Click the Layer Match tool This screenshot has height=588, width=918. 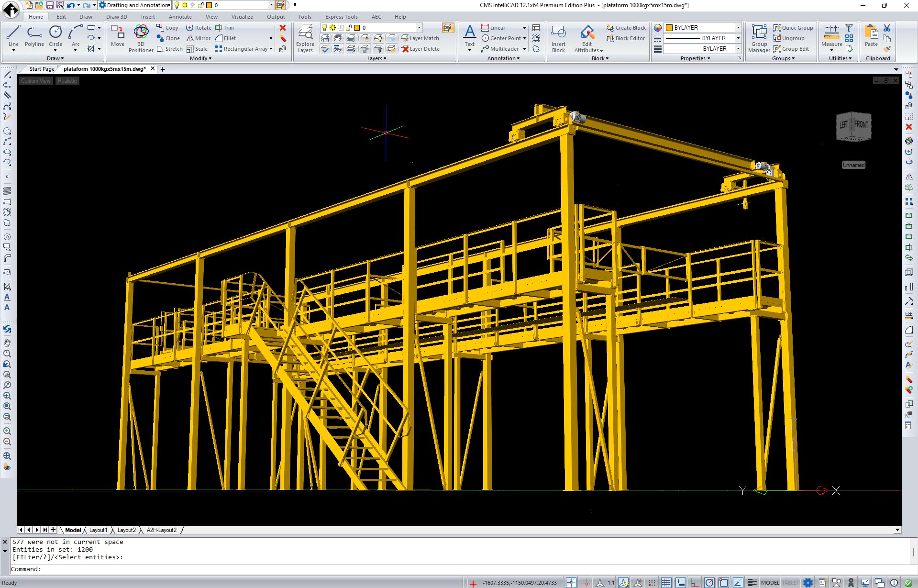(420, 38)
